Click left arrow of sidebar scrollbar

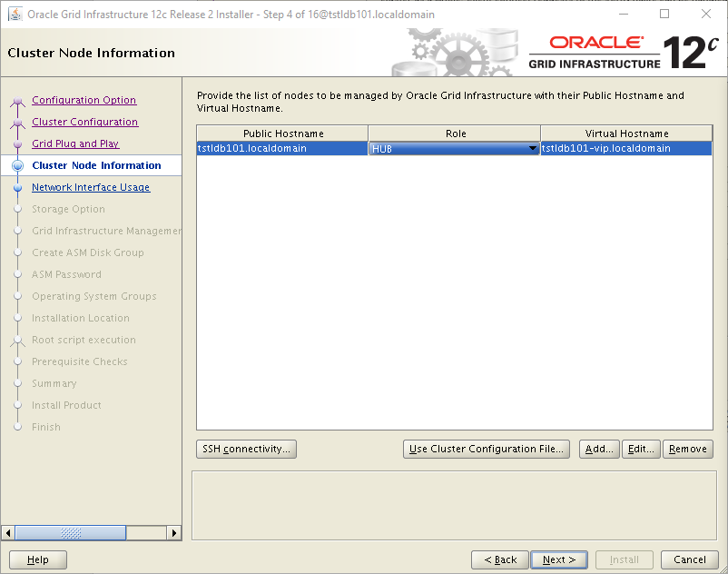pos(8,532)
